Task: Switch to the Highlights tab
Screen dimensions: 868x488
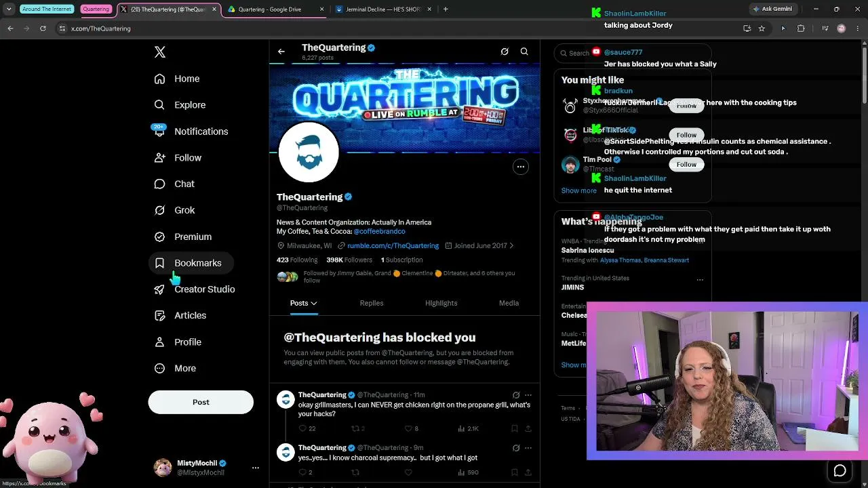Action: click(441, 303)
